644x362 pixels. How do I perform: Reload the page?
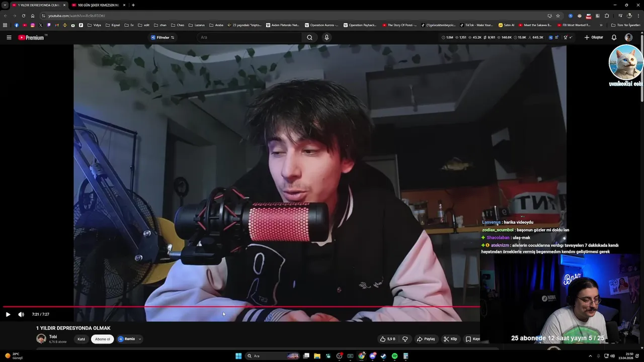point(24,16)
